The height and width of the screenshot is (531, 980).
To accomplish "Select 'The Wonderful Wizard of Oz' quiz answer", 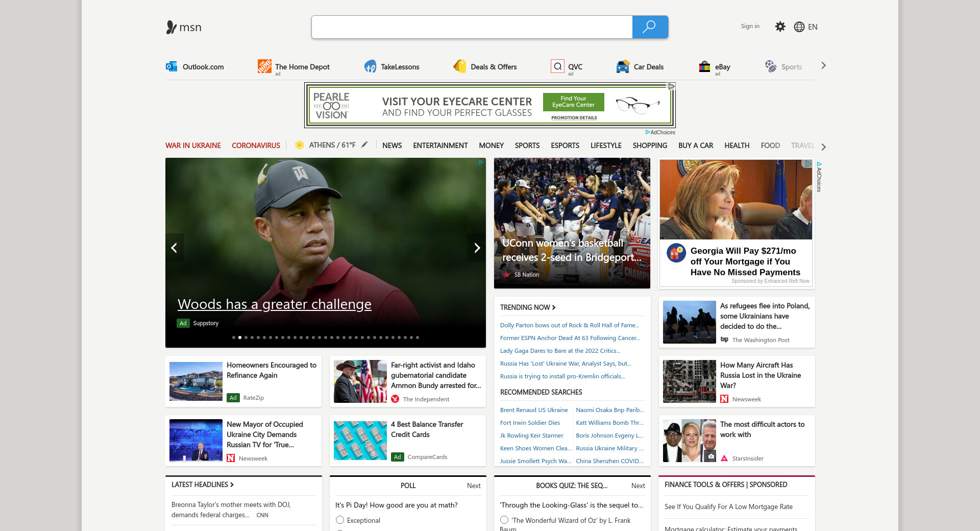I will 504,520.
